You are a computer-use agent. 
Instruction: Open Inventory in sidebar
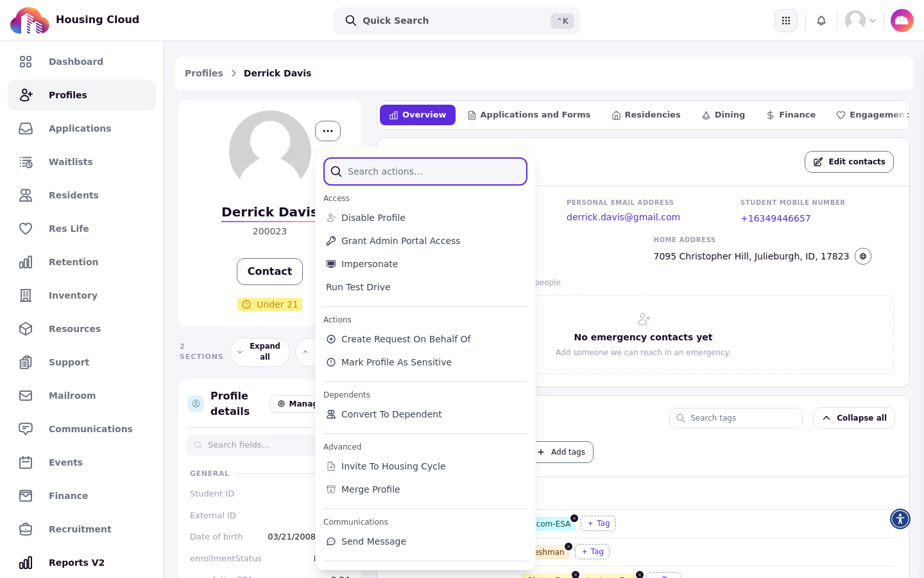(81, 295)
